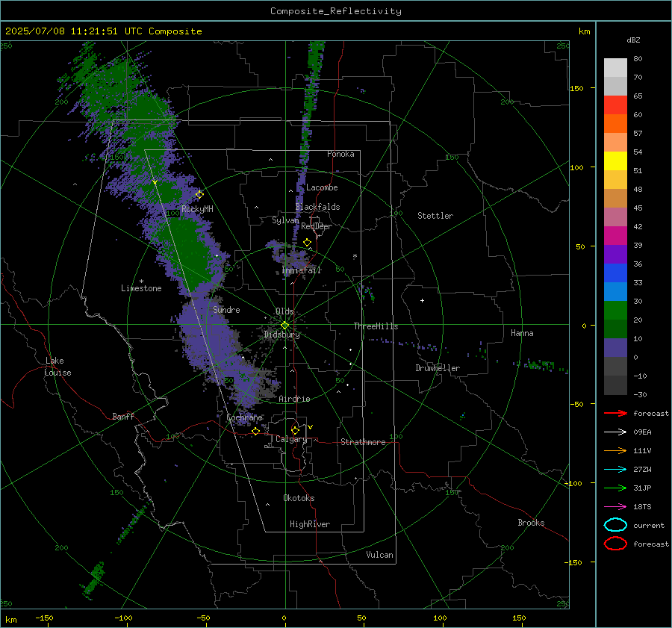Image resolution: width=672 pixels, height=628 pixels.
Task: Click the Innisfail city label
Action: (x=302, y=270)
